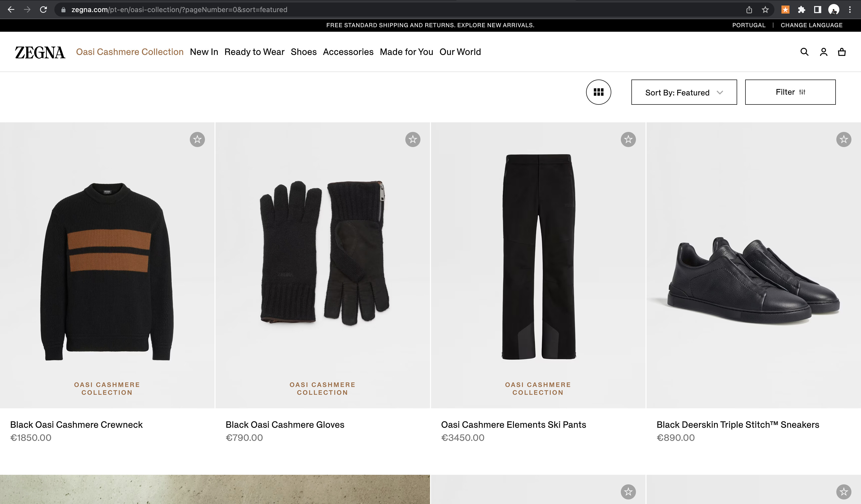The width and height of the screenshot is (861, 504).
Task: Expand the Sort By: Featured dropdown
Action: [684, 92]
